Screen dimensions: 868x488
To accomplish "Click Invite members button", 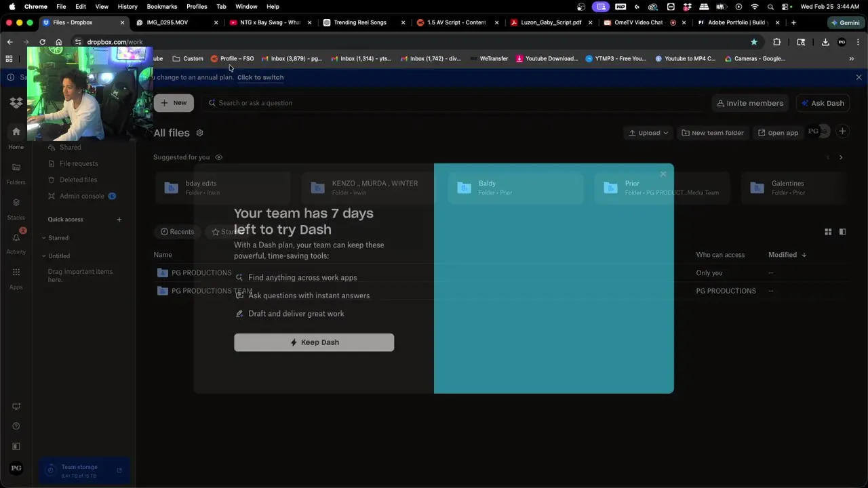I will [x=750, y=103].
